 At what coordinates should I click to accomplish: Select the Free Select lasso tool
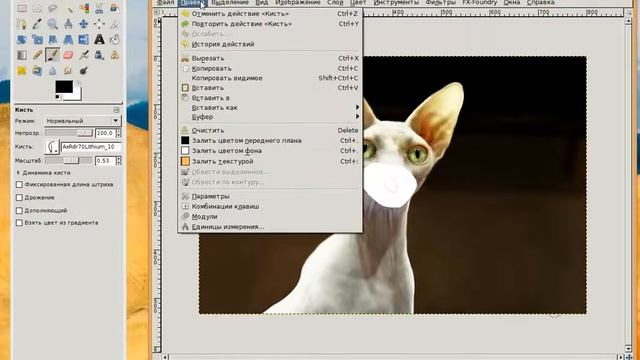click(53, 8)
